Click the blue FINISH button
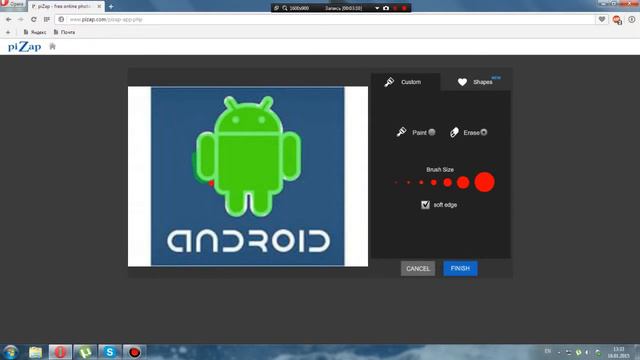The height and width of the screenshot is (360, 640). coord(460,269)
